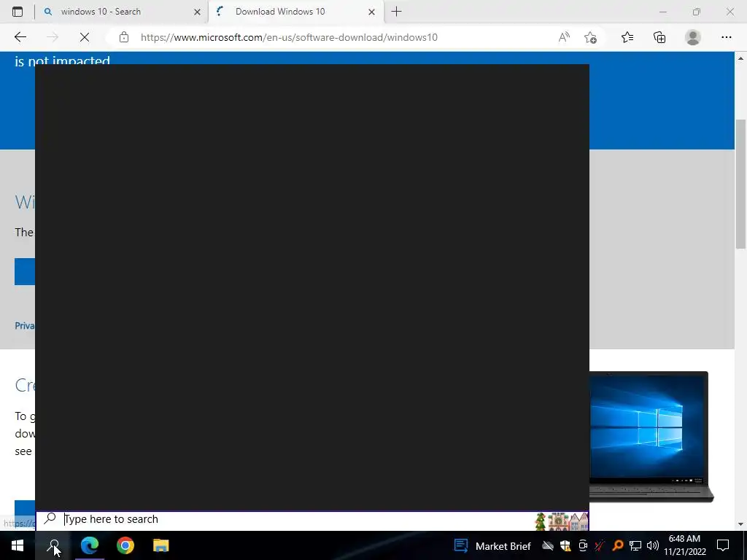Viewport: 747px width, 560px height.
Task: Add this page to favorites
Action: click(x=590, y=37)
